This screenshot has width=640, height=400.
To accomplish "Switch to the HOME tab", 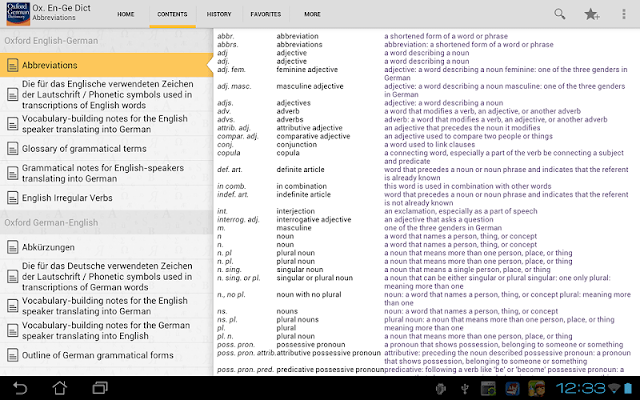I will [x=126, y=14].
